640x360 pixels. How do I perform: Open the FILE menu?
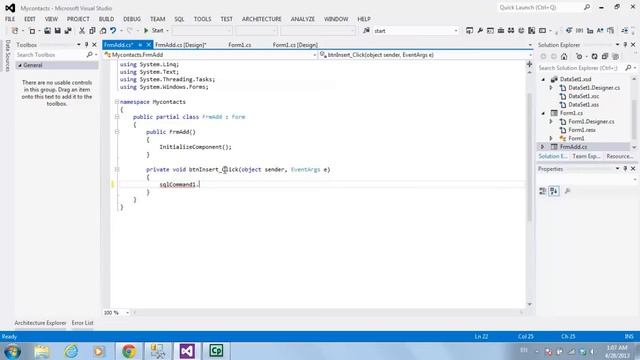coord(10,19)
